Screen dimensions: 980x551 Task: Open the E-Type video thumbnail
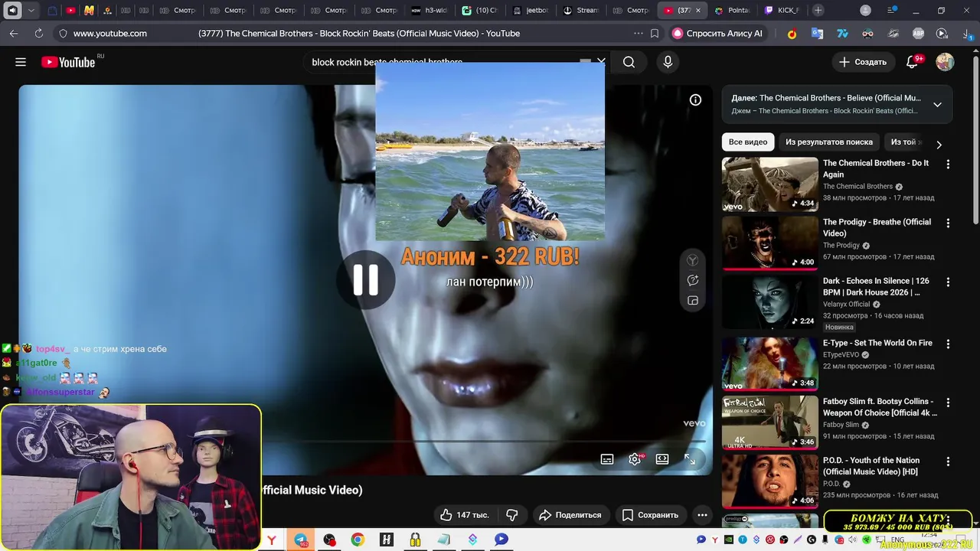[770, 364]
